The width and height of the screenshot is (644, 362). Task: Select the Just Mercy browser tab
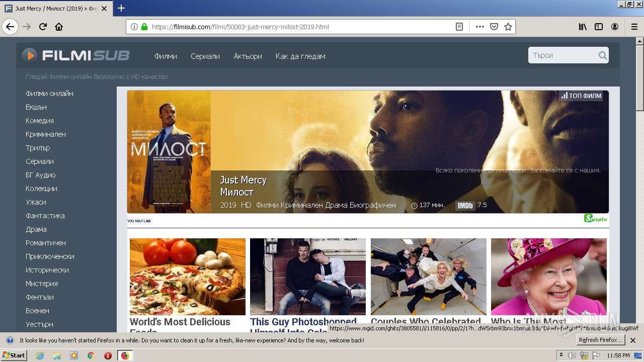click(x=55, y=9)
